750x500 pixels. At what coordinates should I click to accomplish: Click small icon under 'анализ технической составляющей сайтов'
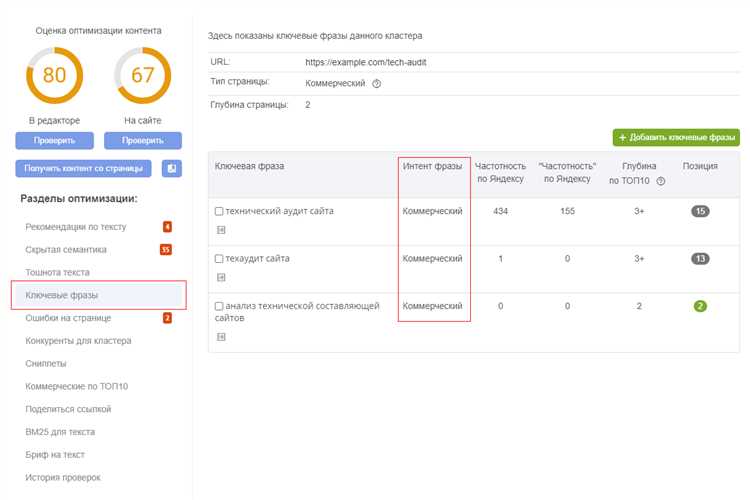click(x=220, y=337)
